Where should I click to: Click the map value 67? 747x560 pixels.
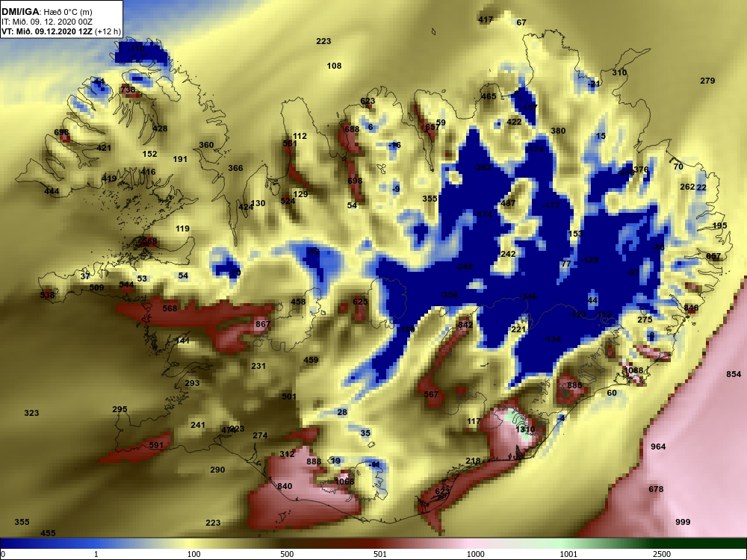pyautogui.click(x=521, y=22)
